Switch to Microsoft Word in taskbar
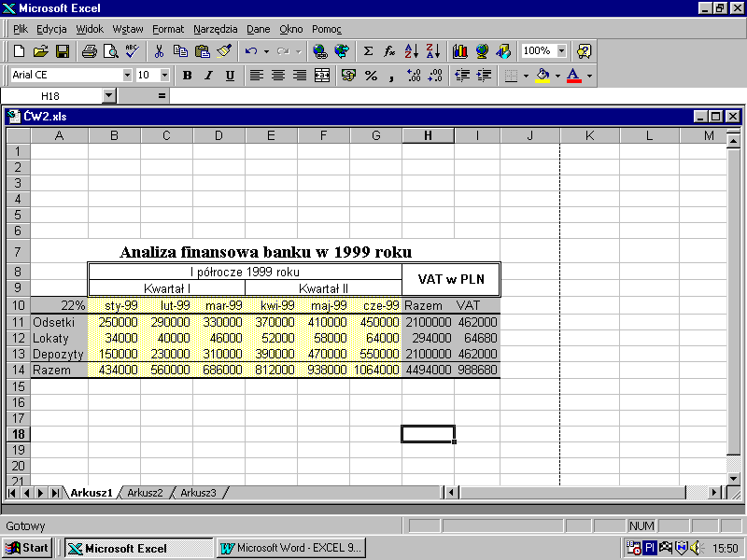This screenshot has height=560, width=747. pos(290,548)
